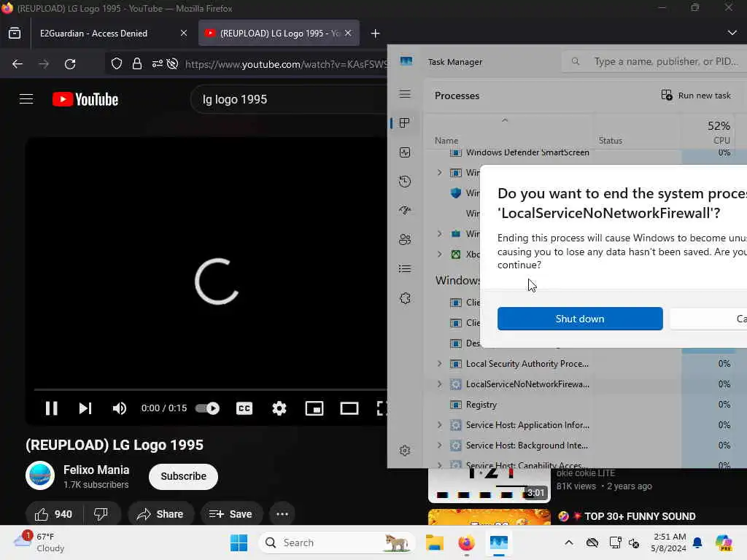Open the Windows Start menu
747x560 pixels.
(x=239, y=542)
